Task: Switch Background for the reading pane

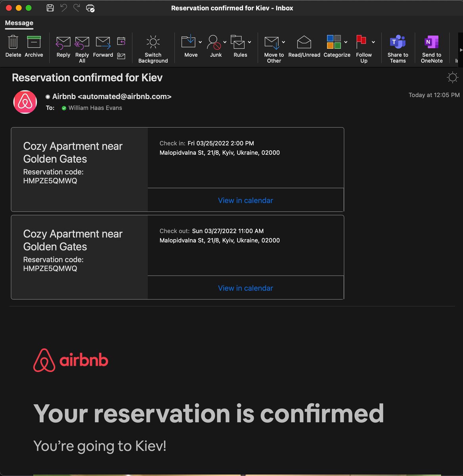Action: click(x=153, y=49)
